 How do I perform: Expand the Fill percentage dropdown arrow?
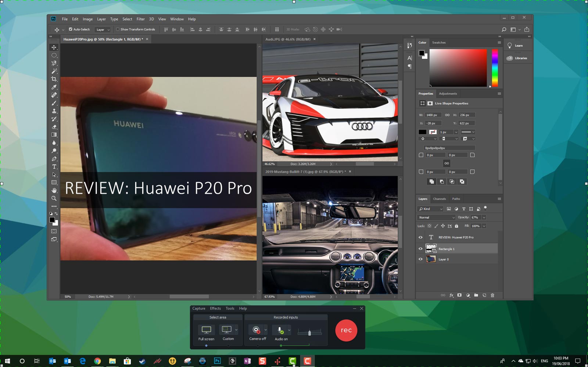tap(484, 226)
